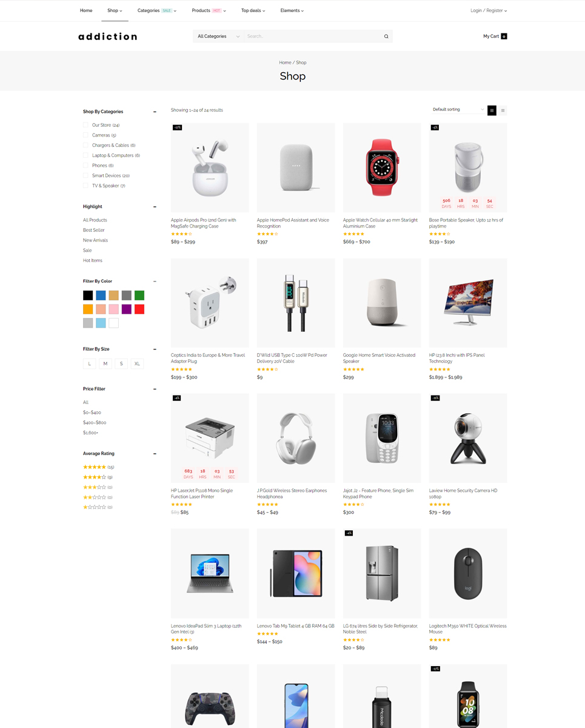
Task: Switch to list view layout icon
Action: pos(503,110)
